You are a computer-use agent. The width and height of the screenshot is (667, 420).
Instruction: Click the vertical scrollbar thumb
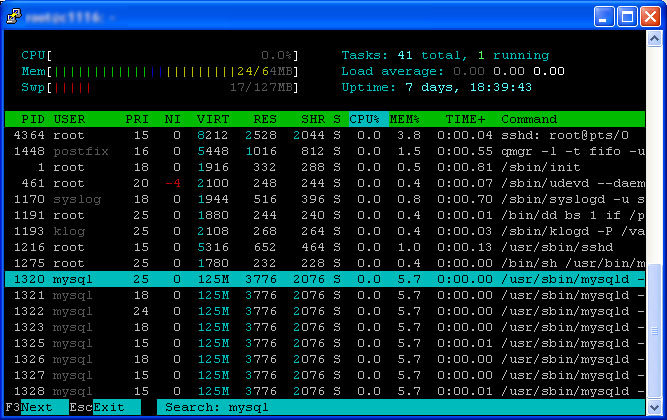click(654, 331)
